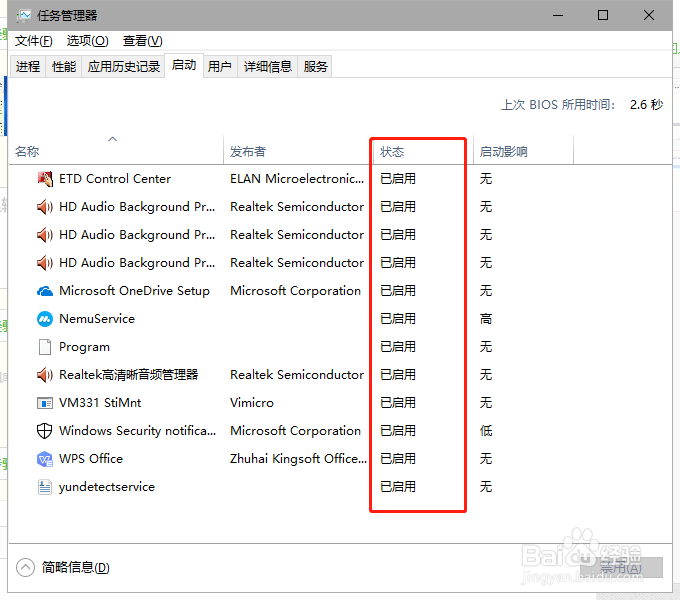Select the Program entry name

pos(85,347)
